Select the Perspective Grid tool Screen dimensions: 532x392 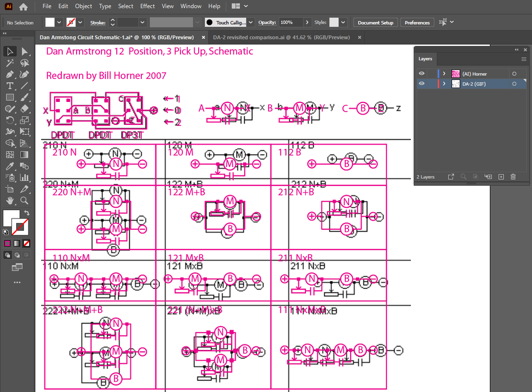point(25,143)
